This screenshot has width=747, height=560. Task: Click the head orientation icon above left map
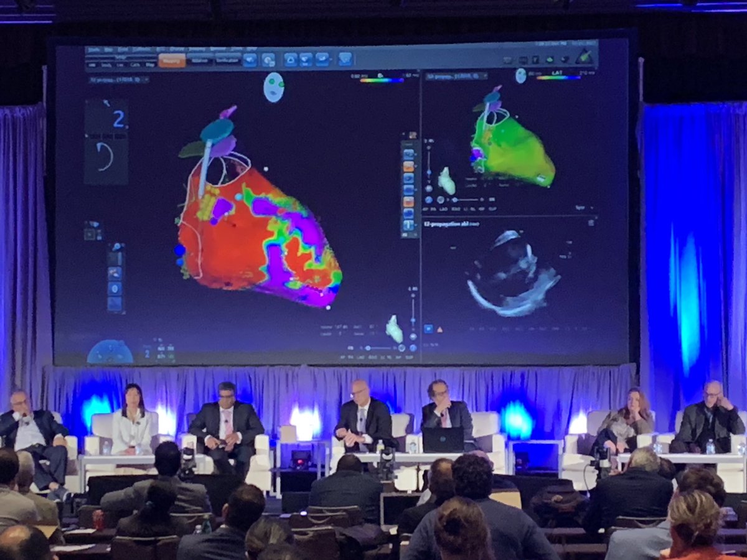click(274, 87)
